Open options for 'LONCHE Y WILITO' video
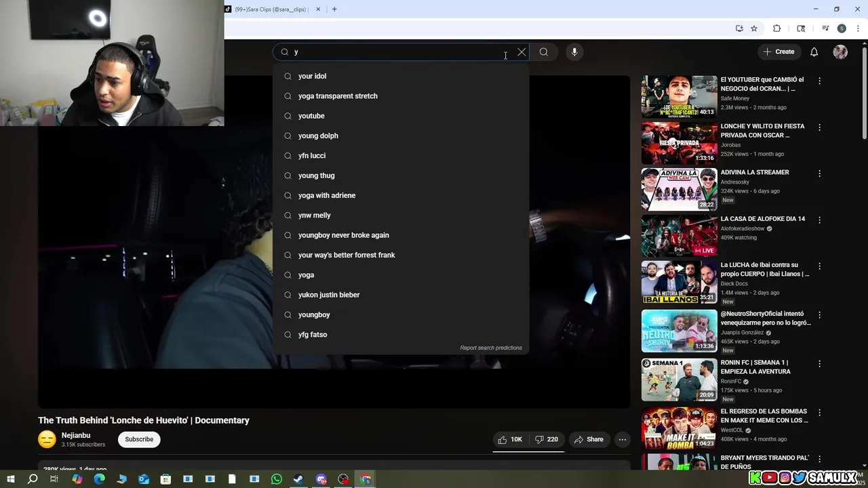 click(819, 127)
